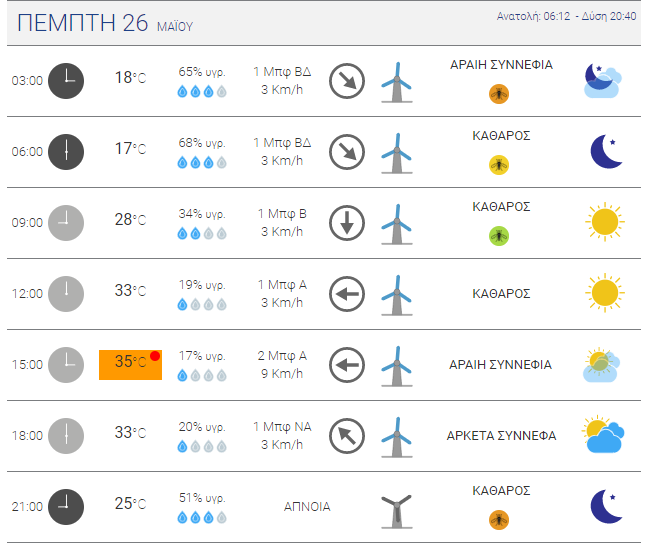Click the cloudy sun icon at 18:00
Screen dimensions: 648x544
604,435
